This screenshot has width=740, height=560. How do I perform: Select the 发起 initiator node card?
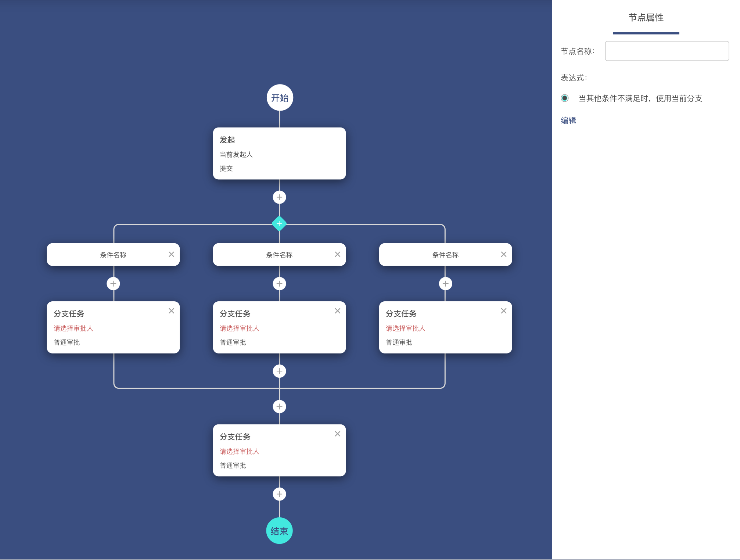pos(279,154)
